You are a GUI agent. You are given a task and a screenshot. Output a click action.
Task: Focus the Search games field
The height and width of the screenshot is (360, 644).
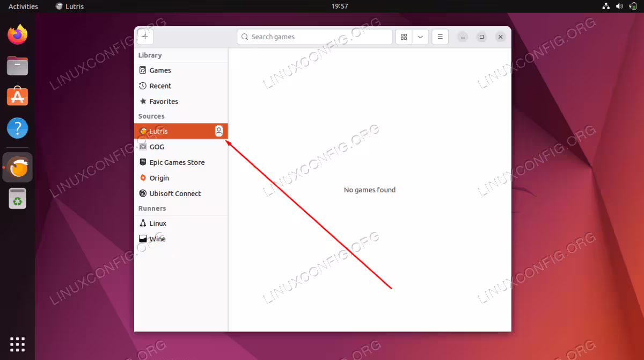tap(314, 37)
